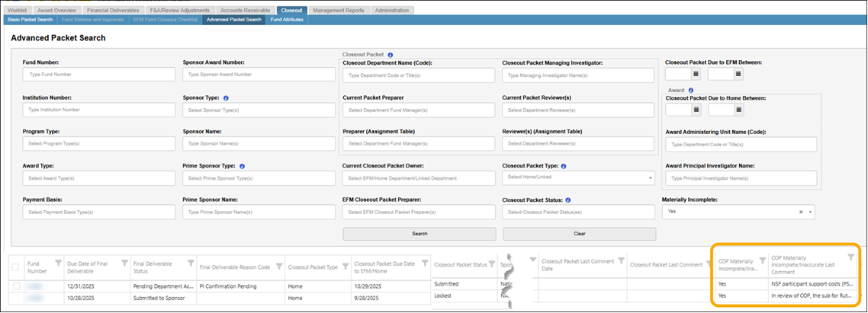868x313 pixels.
Task: Click the 'NSF participant support costs' comment cell
Action: point(812,284)
